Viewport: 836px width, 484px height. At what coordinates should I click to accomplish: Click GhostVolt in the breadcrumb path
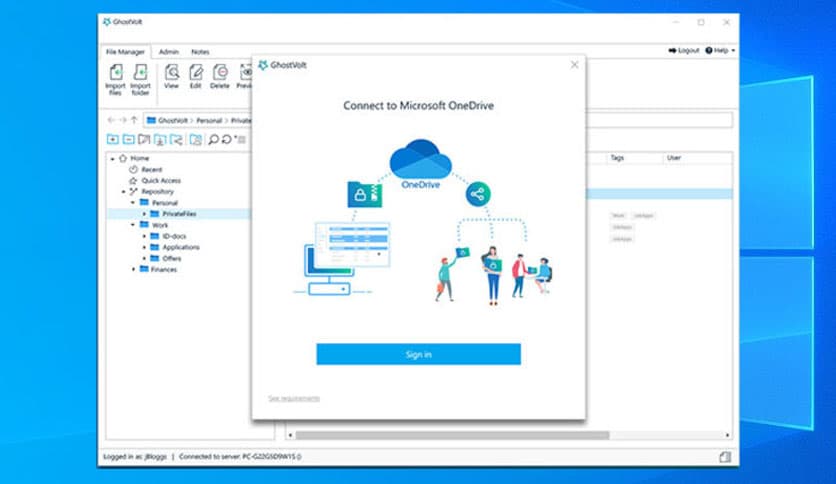coord(173,121)
